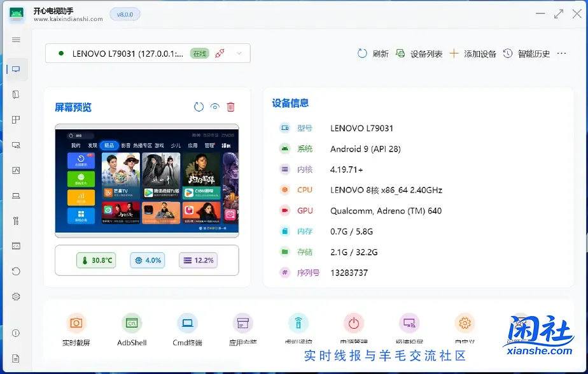The image size is (588, 374).
Task: Refresh the screen preview with circular arrow
Action: tap(199, 107)
